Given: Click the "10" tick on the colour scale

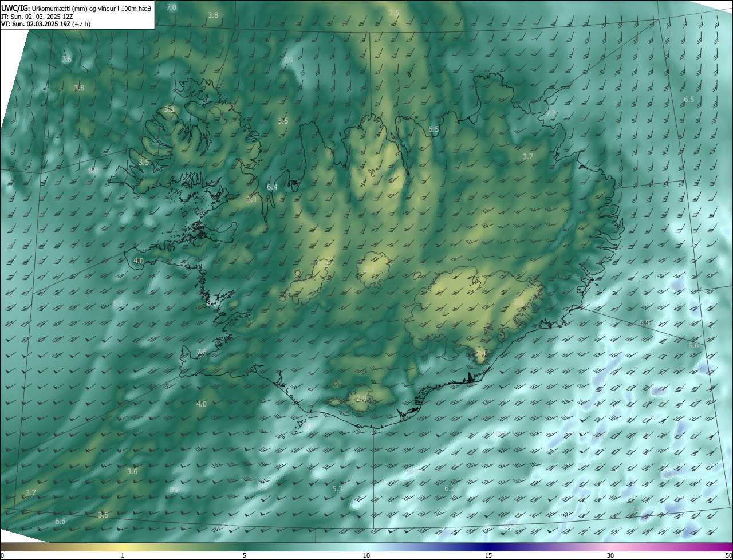Looking at the screenshot, I should 366,555.
